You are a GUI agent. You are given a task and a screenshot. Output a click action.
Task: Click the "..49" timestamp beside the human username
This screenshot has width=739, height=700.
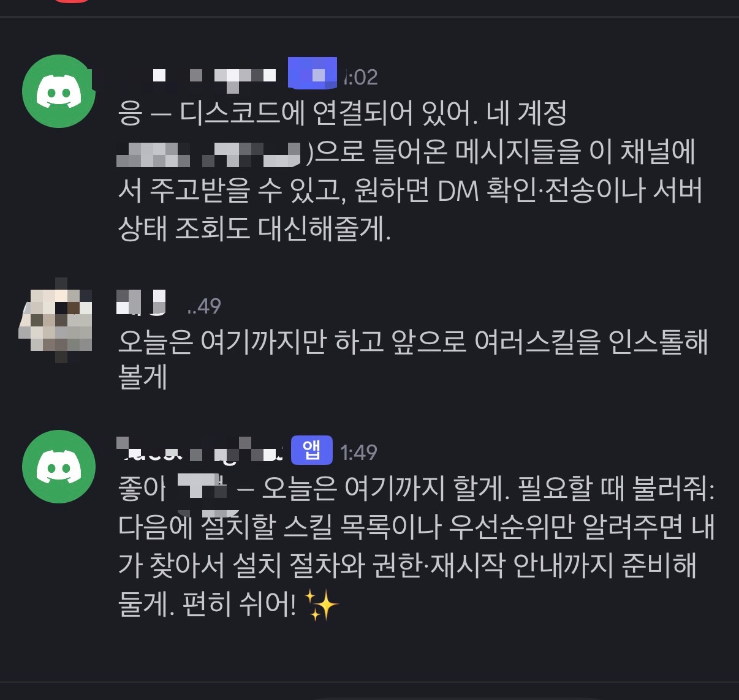(x=203, y=306)
